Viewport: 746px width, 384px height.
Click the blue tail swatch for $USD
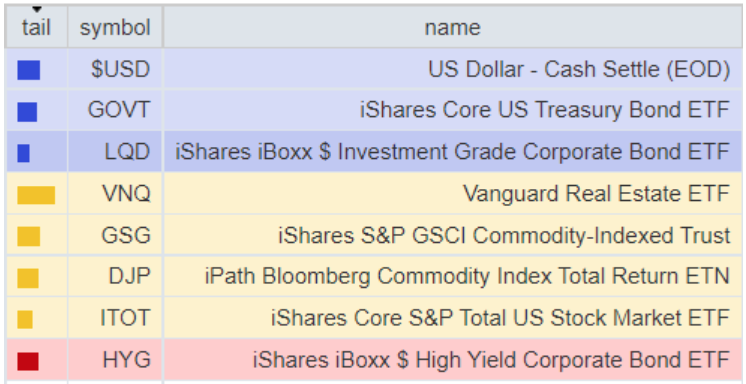[29, 70]
